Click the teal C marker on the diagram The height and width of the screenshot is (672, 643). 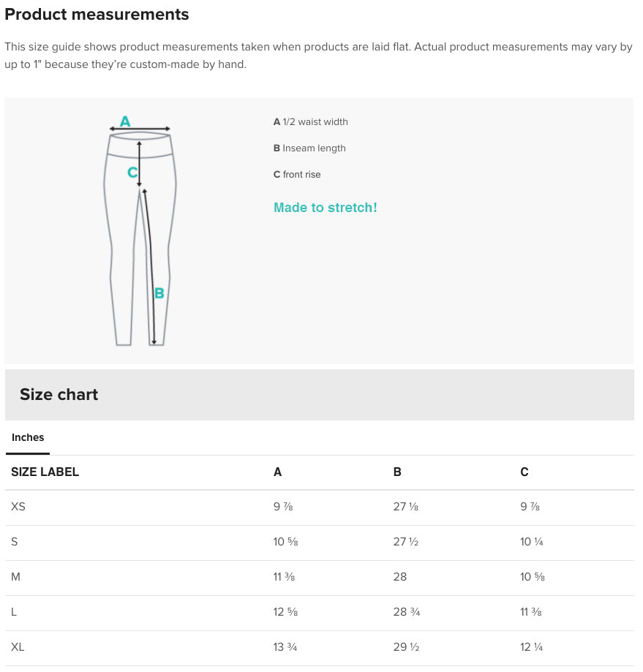pyautogui.click(x=132, y=173)
